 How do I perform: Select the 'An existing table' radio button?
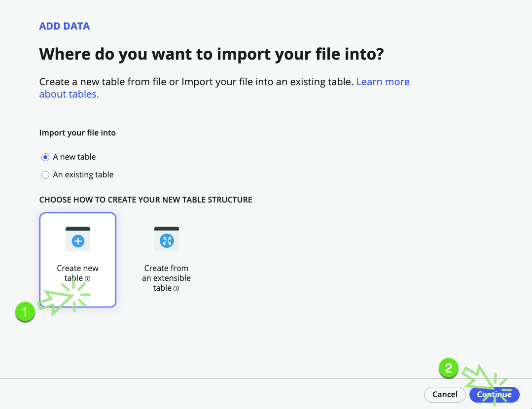(x=45, y=175)
